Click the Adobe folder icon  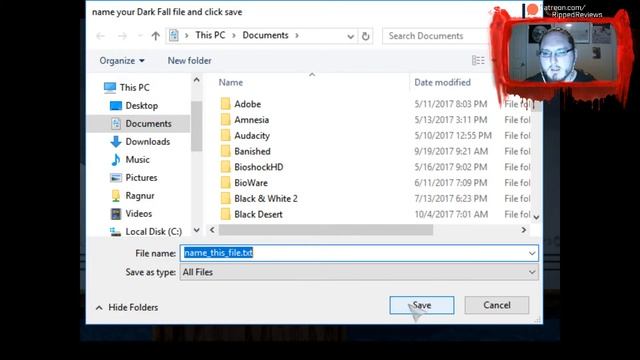click(225, 104)
